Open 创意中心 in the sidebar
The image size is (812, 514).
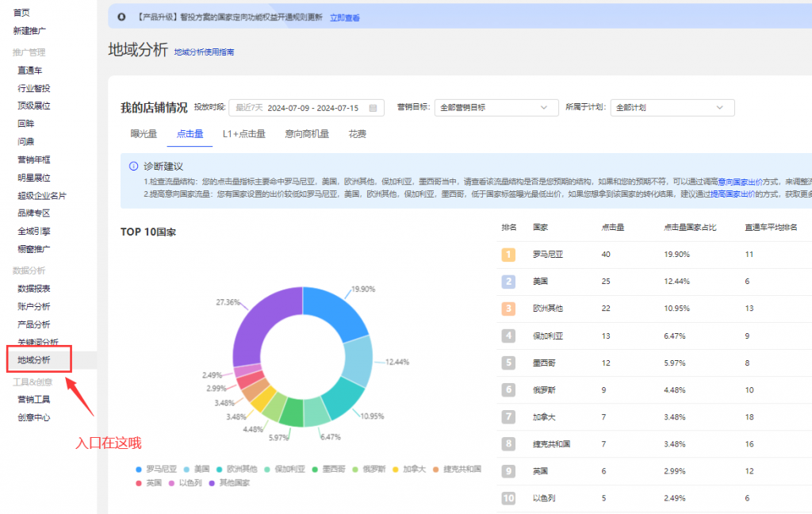[33, 417]
